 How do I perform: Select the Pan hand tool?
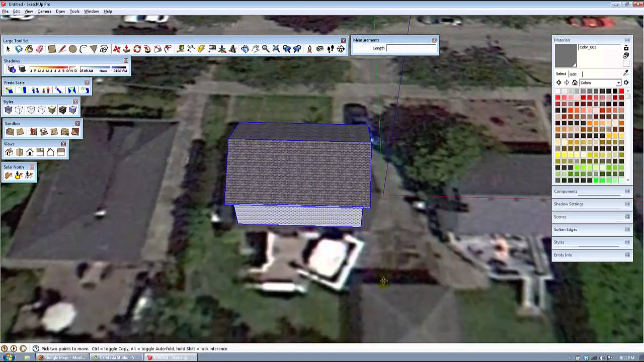pos(256,49)
